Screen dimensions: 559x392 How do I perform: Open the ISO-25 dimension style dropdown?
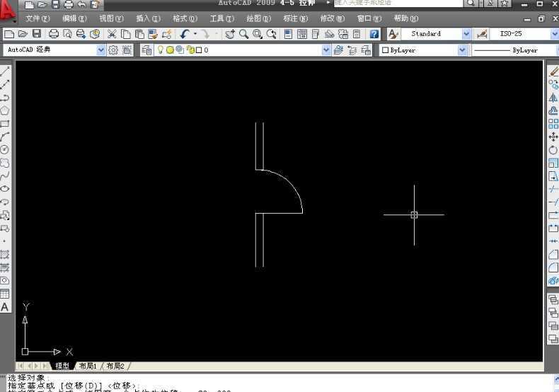click(554, 34)
